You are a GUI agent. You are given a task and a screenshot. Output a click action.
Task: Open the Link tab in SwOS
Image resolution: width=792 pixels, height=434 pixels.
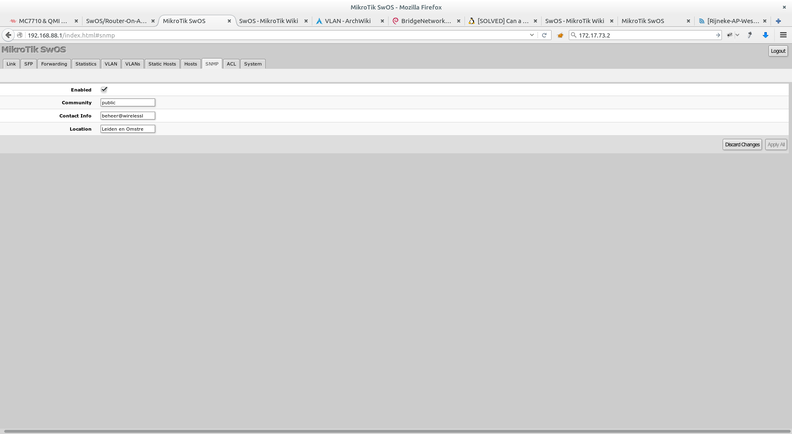(11, 64)
